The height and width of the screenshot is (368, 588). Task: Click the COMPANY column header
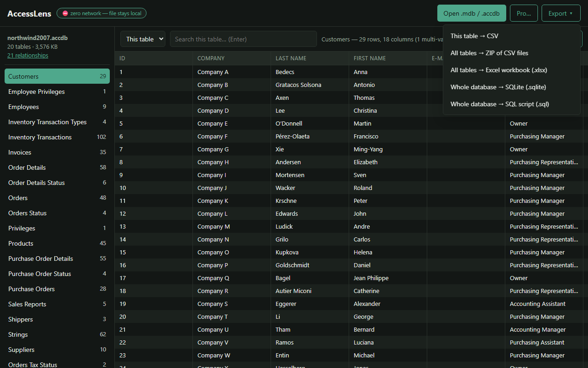point(232,58)
